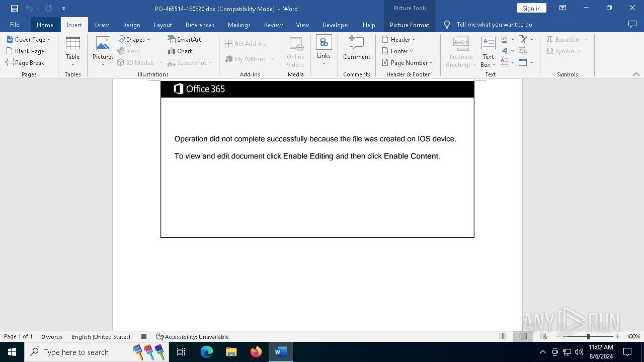Click English (United States) language indicator
644x362 pixels.
pos(101,336)
